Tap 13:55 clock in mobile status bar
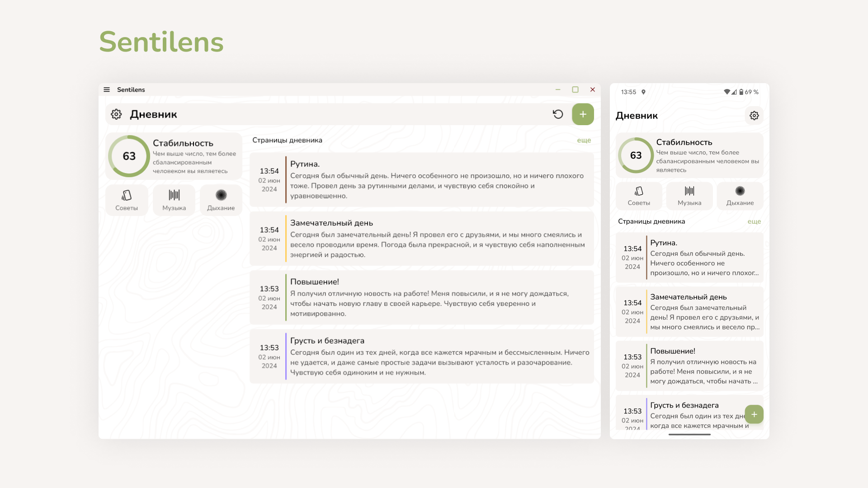 pyautogui.click(x=628, y=92)
